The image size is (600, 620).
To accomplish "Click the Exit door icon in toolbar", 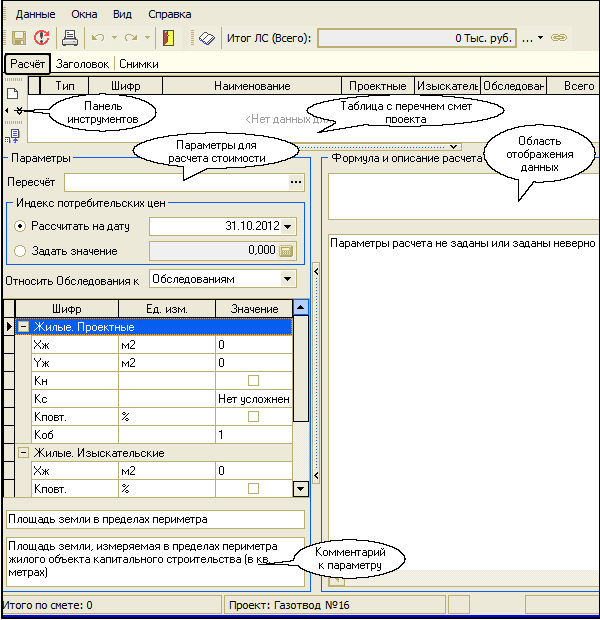I will (x=169, y=38).
